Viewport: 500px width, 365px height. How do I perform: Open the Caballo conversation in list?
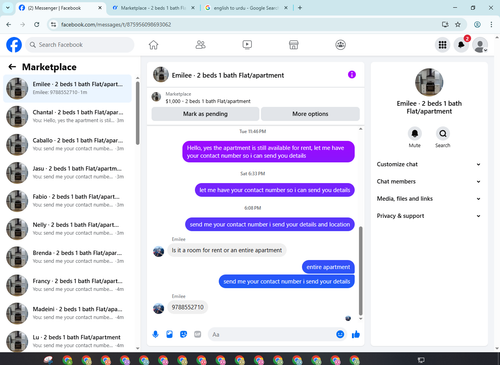(68, 145)
